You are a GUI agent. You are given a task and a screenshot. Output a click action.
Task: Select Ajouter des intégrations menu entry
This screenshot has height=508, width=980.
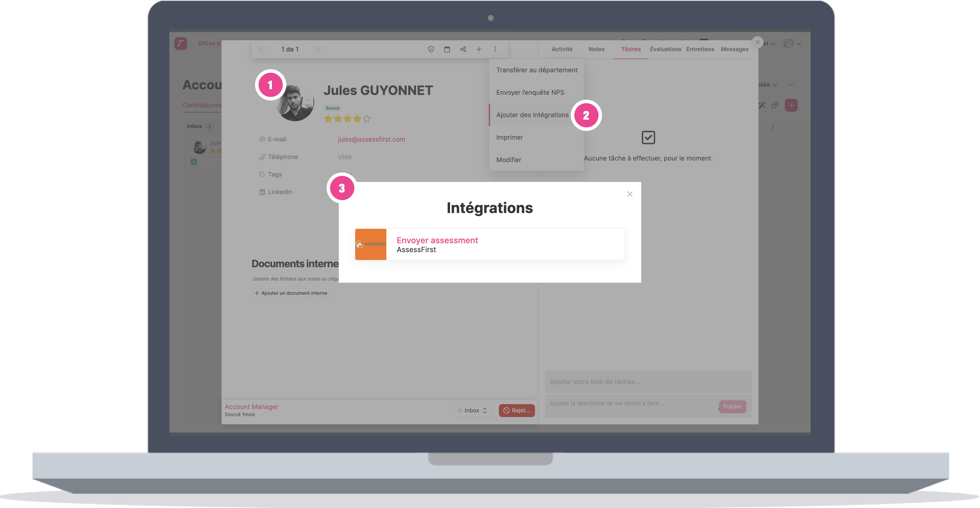tap(532, 115)
